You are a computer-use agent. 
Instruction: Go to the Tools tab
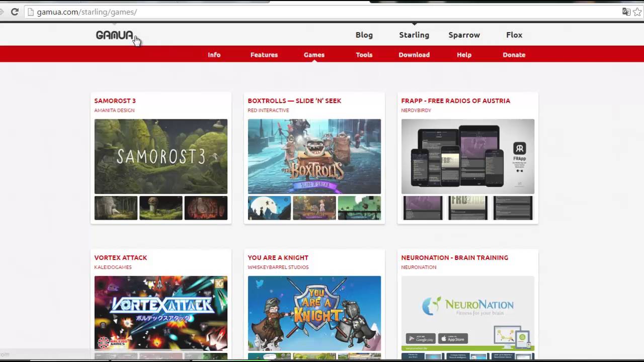(x=364, y=55)
